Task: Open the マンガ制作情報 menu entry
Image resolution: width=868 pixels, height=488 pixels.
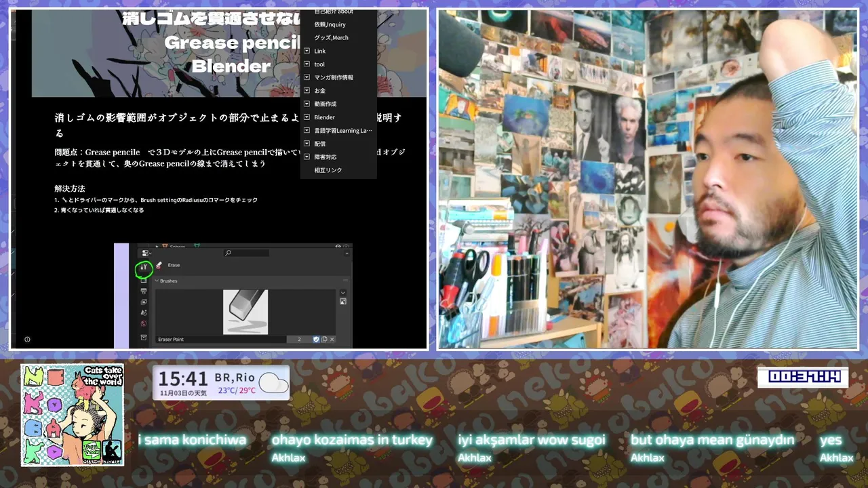Action: point(334,77)
